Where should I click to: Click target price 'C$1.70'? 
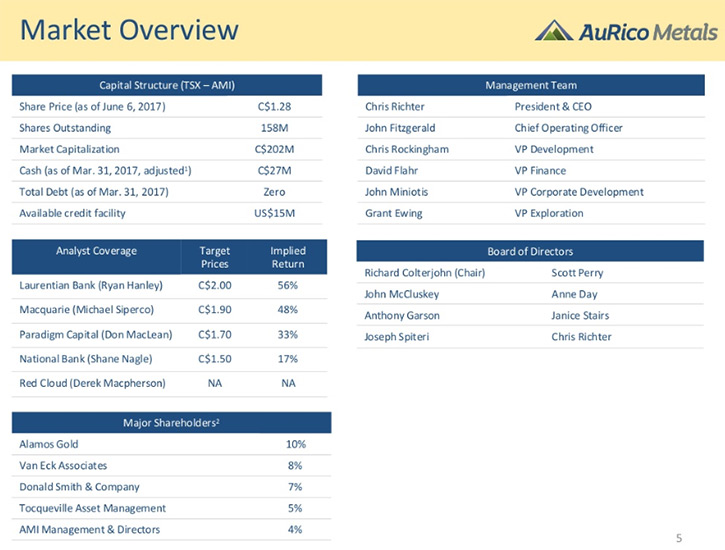coord(215,335)
